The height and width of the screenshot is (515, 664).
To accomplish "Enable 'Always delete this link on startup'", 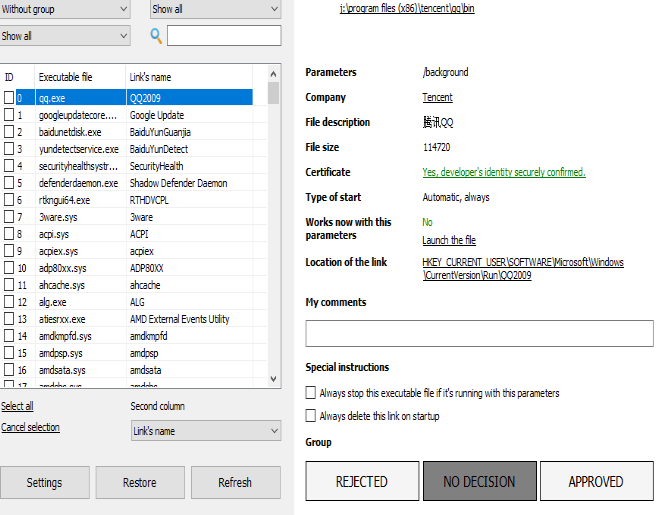I will [311, 416].
